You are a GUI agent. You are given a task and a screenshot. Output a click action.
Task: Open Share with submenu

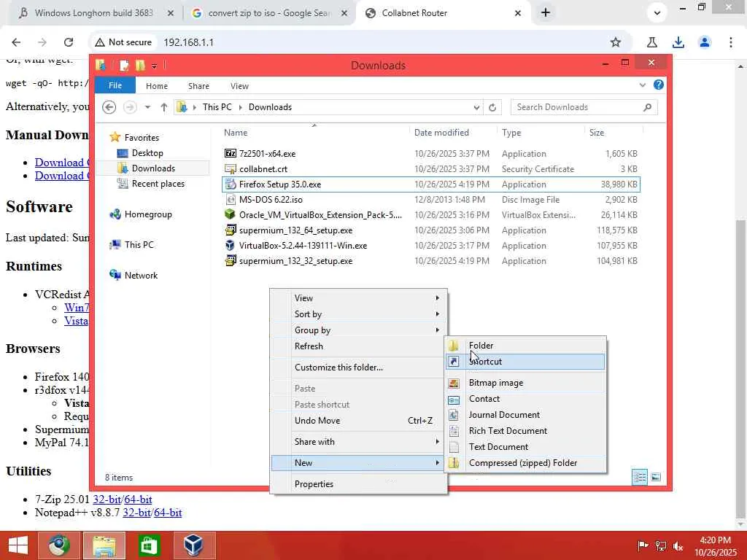pos(359,441)
